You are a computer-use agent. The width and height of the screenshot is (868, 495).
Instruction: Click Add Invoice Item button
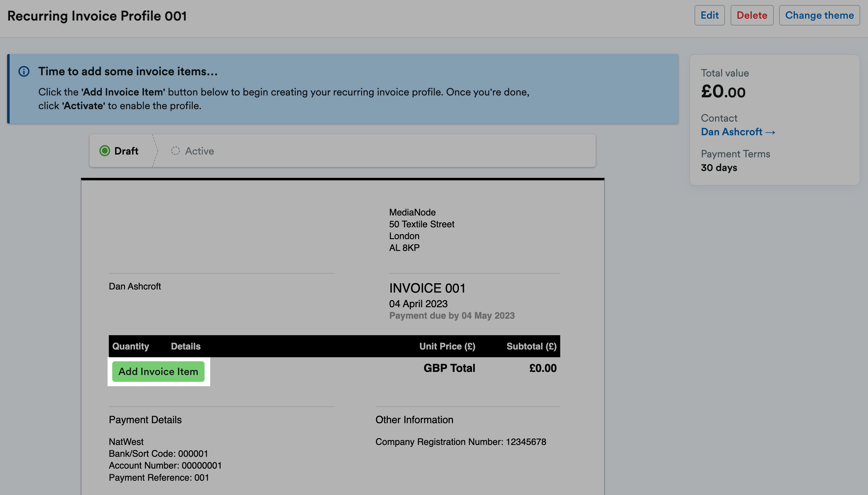[x=158, y=371]
